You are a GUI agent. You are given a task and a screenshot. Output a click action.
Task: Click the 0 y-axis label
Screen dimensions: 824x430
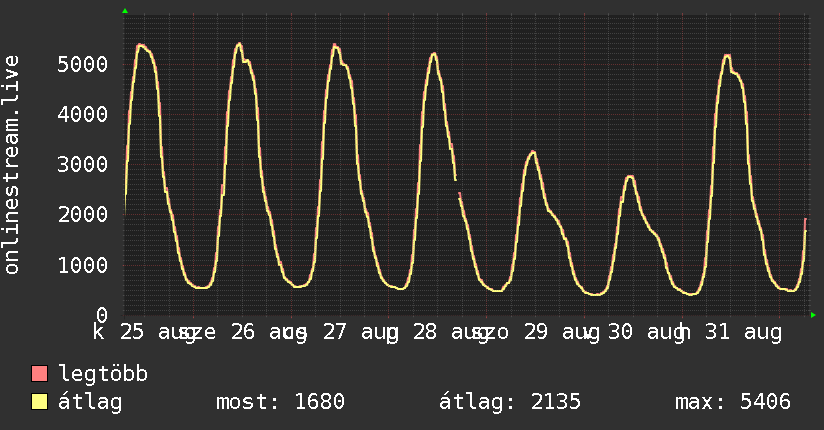[102, 315]
